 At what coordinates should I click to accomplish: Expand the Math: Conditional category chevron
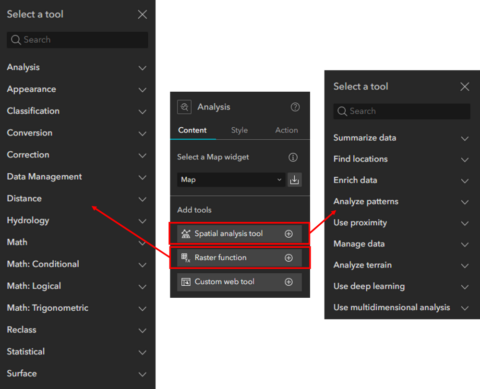(142, 265)
